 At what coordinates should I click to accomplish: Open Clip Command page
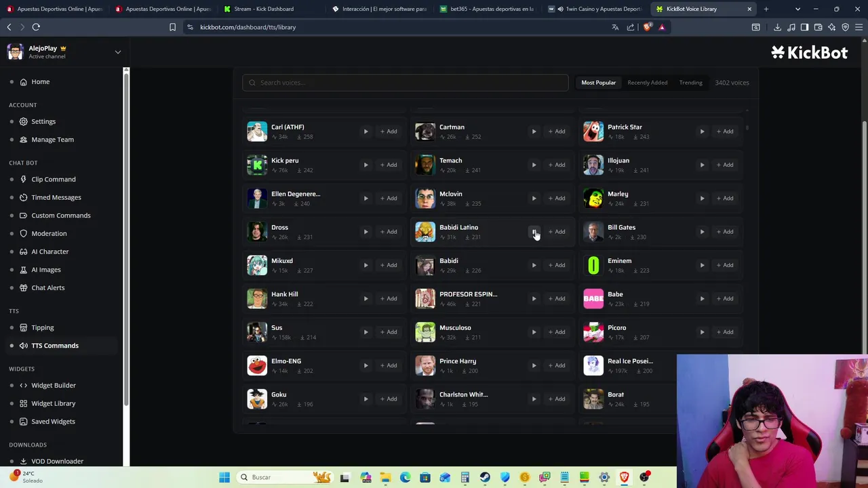54,180
